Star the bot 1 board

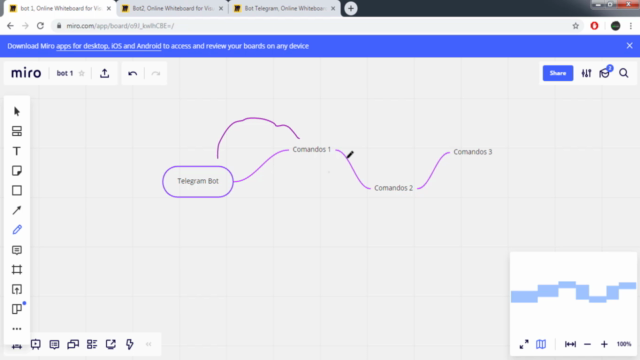pyautogui.click(x=82, y=73)
